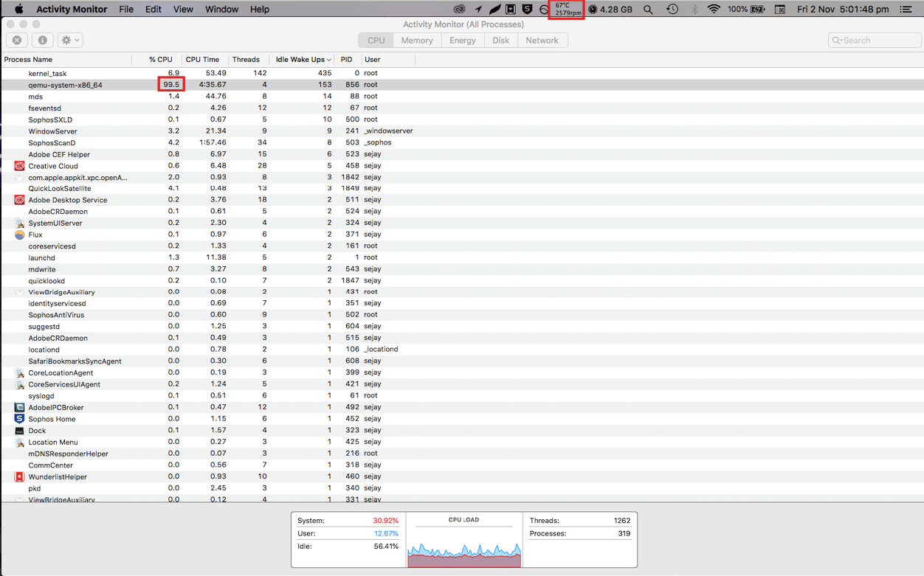Click the location arrow menu bar icon

tap(478, 9)
